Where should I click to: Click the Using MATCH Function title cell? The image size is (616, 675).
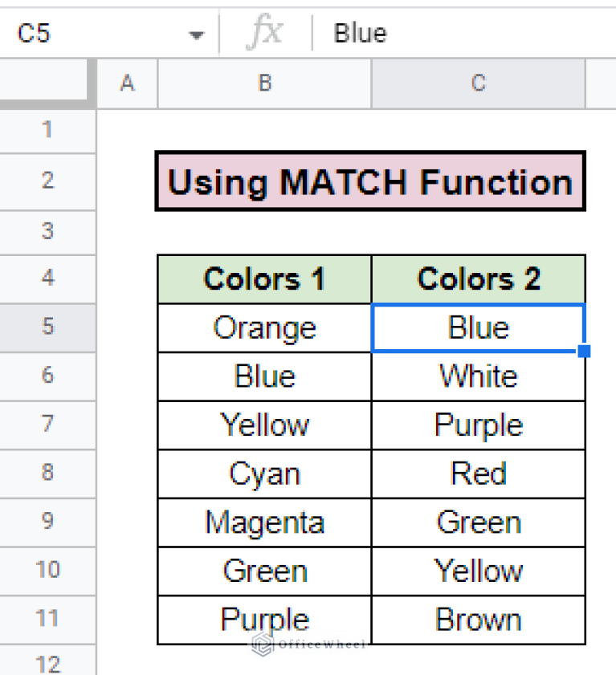[370, 181]
